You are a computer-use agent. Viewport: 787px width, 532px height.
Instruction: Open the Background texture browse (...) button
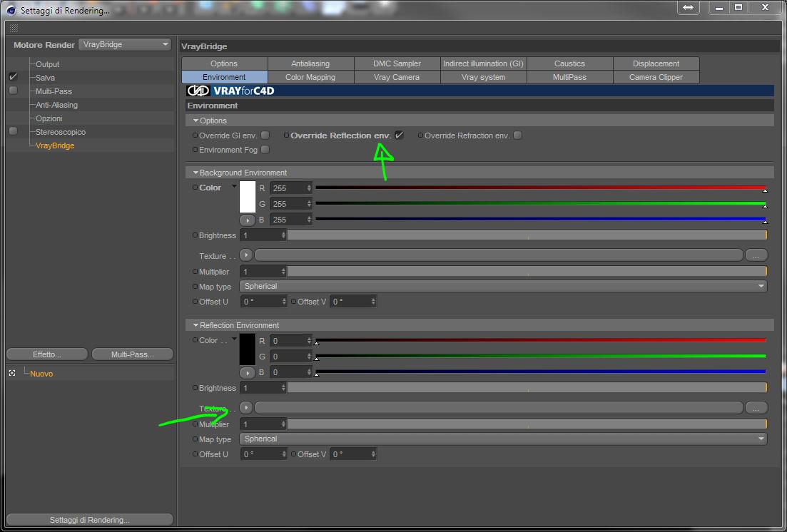756,255
